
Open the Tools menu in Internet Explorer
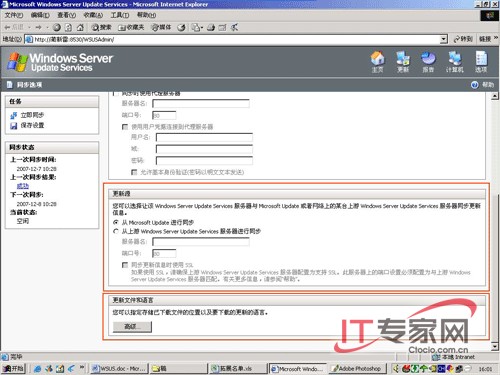pyautogui.click(x=120, y=15)
